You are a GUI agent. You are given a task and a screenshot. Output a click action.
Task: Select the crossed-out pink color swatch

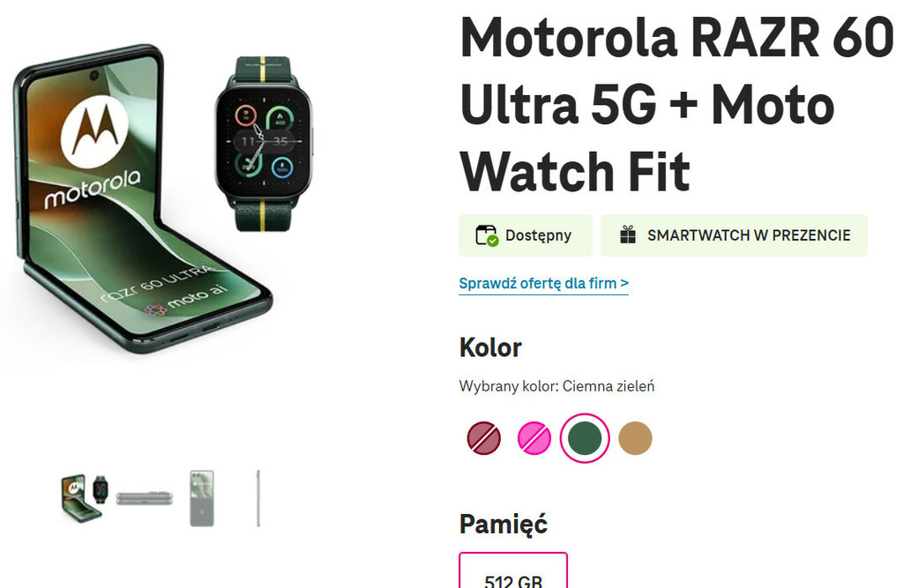[x=534, y=437]
